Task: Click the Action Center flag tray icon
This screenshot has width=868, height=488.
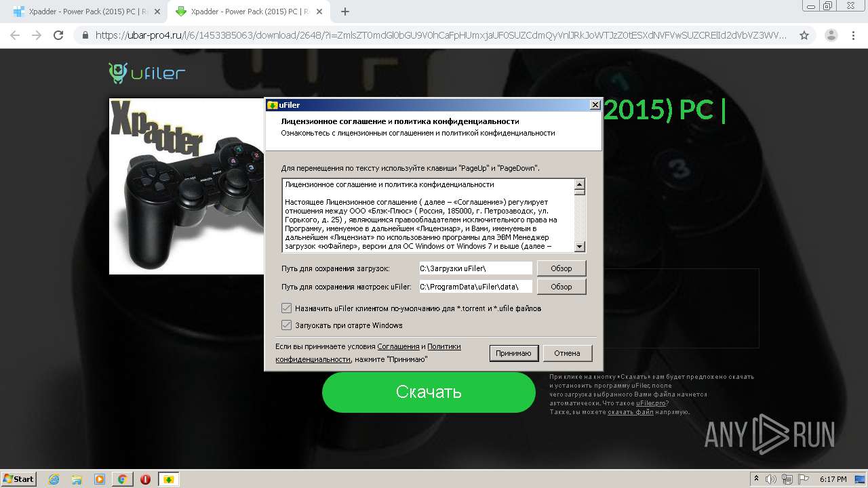Action: 804,479
